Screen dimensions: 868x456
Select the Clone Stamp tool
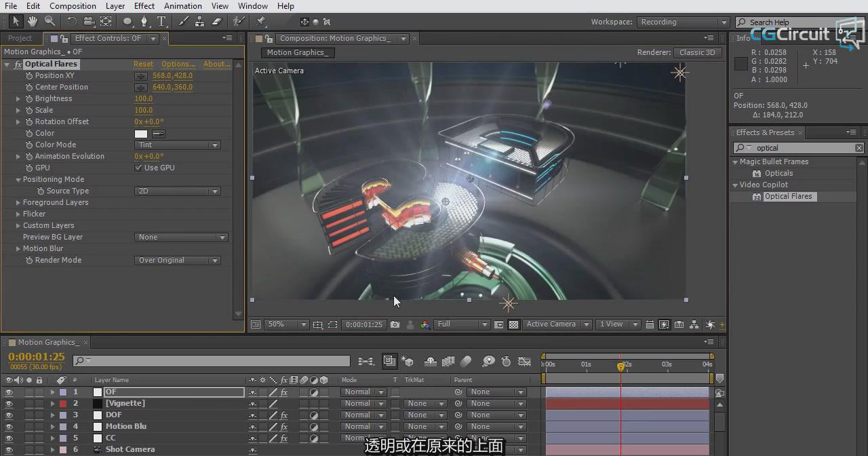coord(200,22)
